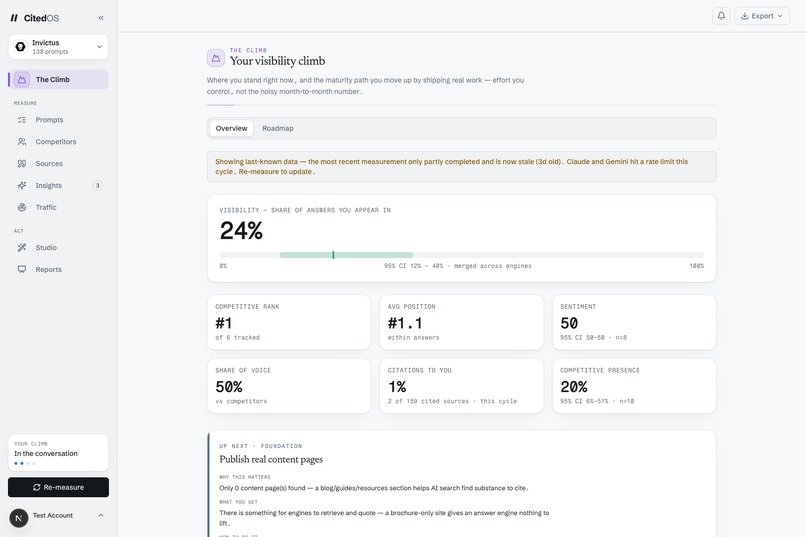This screenshot has height=537, width=806.
Task: Click the Share of Voice "50%" value
Action: (229, 387)
